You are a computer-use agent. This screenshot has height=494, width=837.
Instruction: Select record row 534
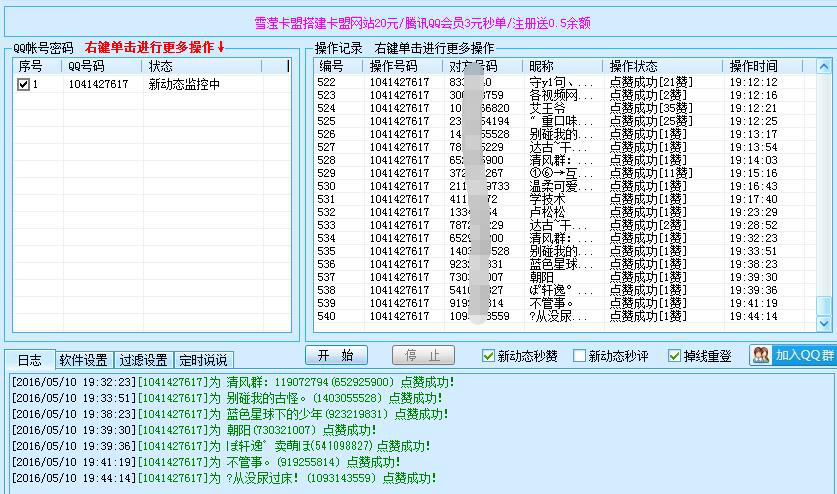coord(565,238)
